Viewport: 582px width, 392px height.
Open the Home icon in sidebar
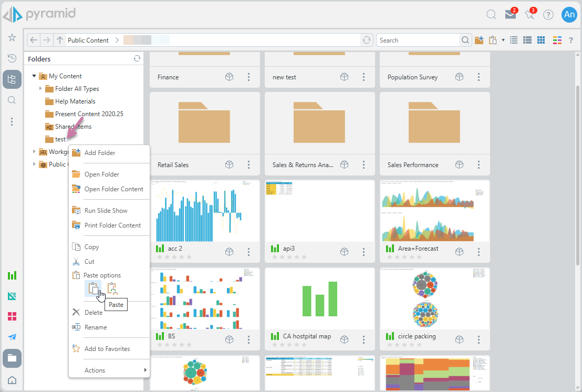tap(12, 380)
